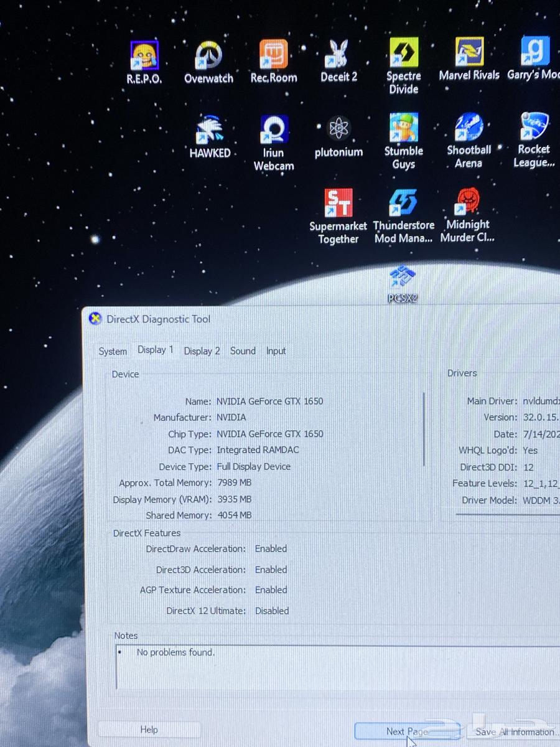560x747 pixels.
Task: Click the Chip Type GTX 1650 value
Action: pyautogui.click(x=269, y=434)
